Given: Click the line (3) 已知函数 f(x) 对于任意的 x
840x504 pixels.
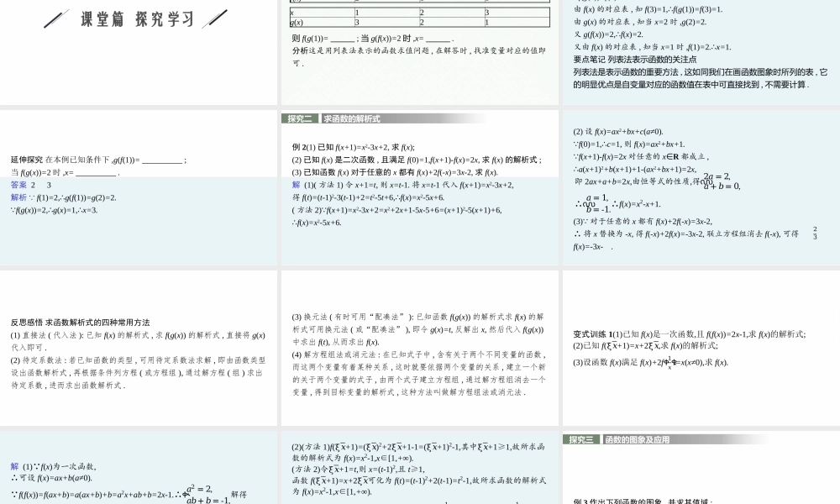Looking at the screenshot, I should point(395,172).
